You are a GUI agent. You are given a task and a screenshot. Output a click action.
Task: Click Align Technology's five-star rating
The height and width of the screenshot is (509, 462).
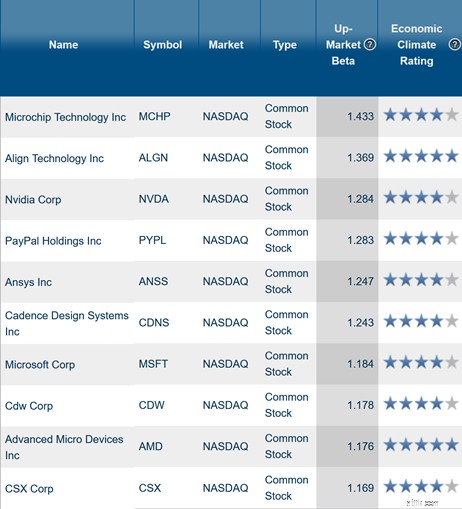[x=421, y=156]
